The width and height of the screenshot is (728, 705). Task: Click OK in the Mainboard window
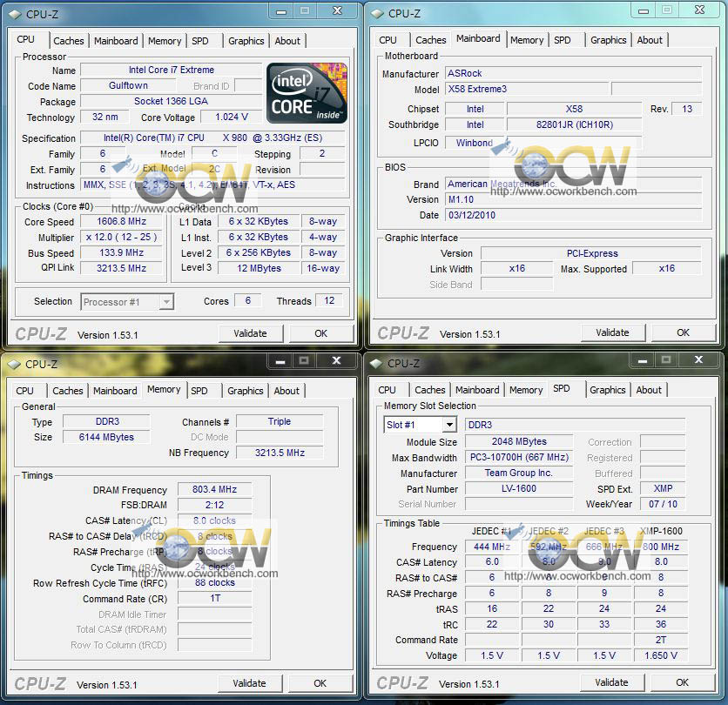pyautogui.click(x=683, y=332)
